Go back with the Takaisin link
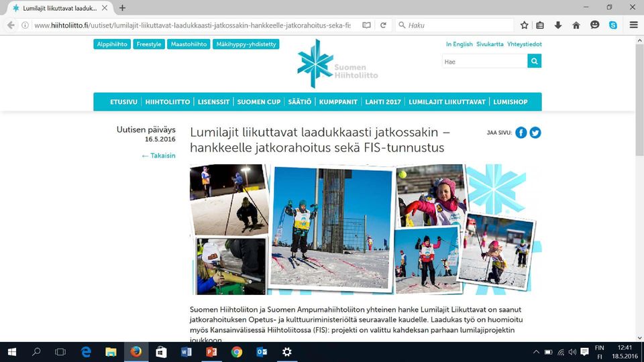Viewport: 644px width, 362px height. (158, 156)
